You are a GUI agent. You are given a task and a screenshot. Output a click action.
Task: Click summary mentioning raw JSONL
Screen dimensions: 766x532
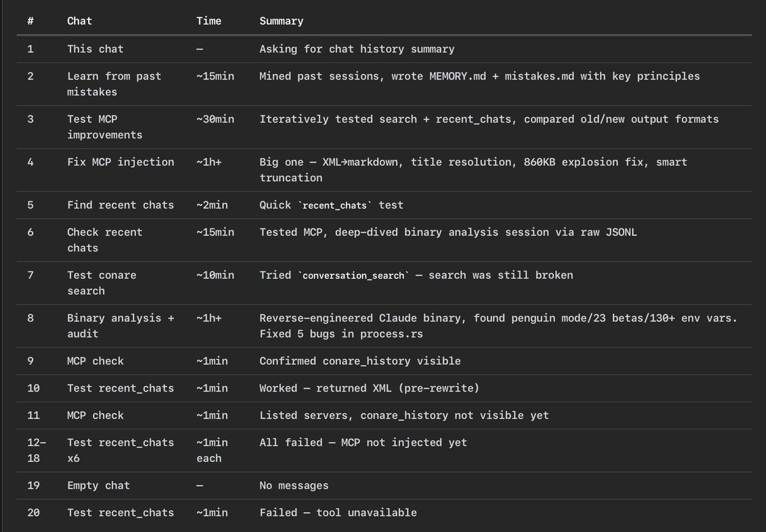tap(448, 232)
